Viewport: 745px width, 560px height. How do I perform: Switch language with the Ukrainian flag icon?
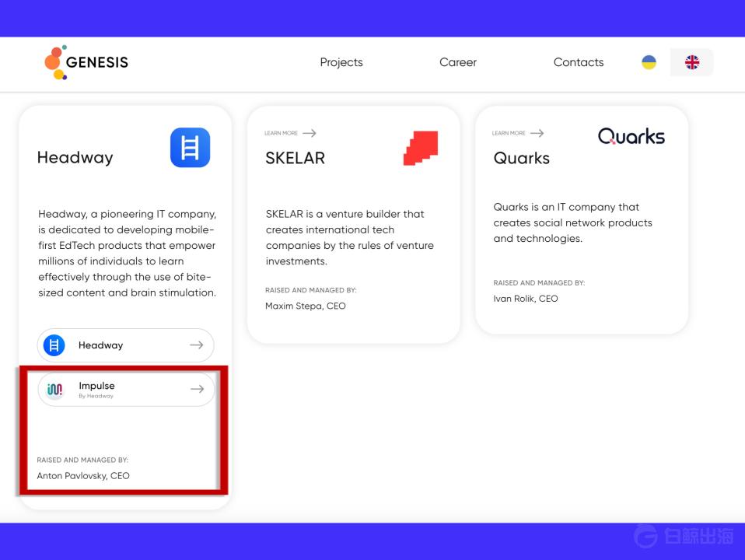click(x=649, y=62)
